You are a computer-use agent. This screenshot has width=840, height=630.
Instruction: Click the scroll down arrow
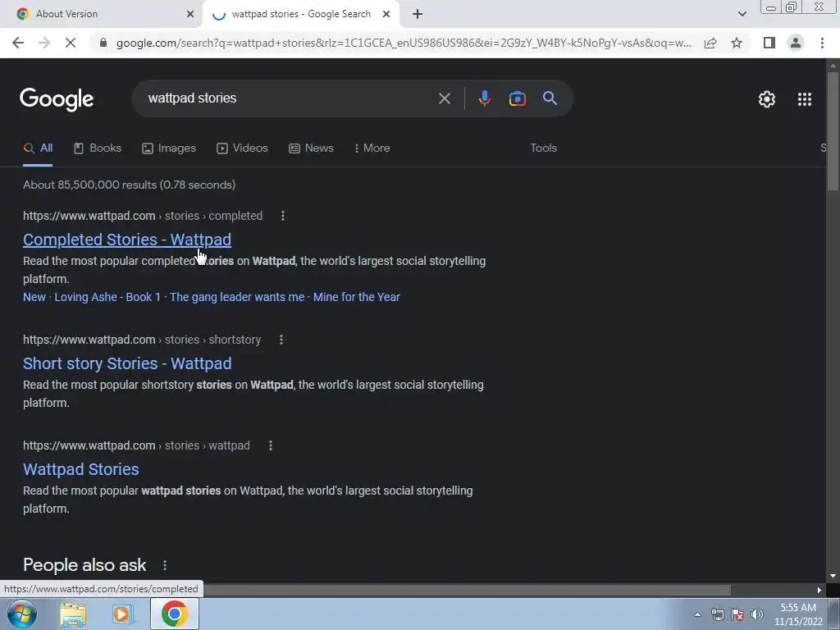coord(833,577)
